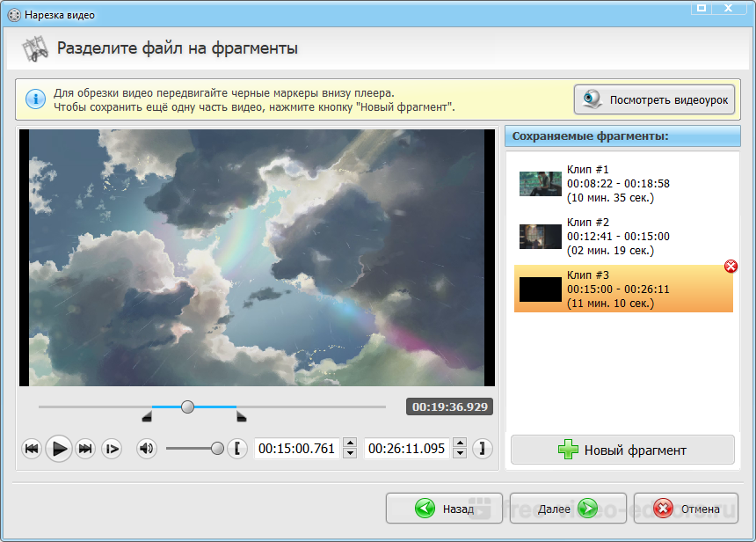The height and width of the screenshot is (542, 756).
Task: Click the right black trim marker
Action: click(x=242, y=417)
